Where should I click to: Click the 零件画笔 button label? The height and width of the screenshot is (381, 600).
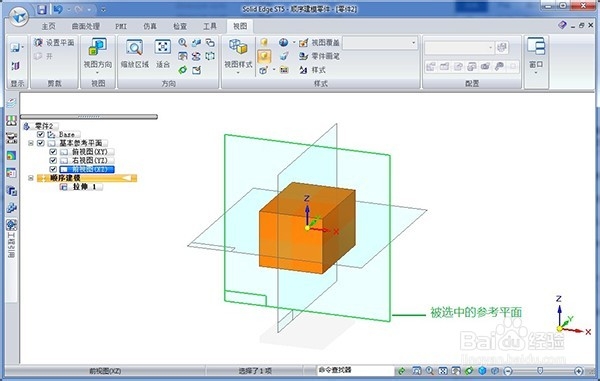pyautogui.click(x=325, y=56)
